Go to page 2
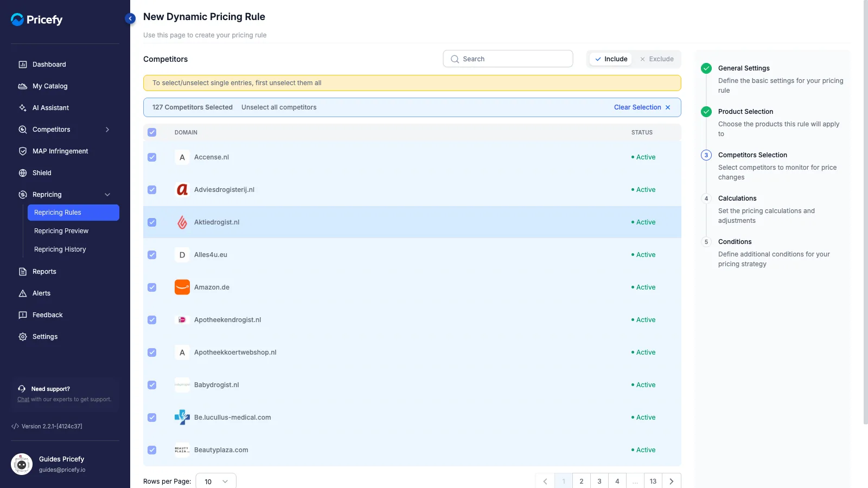Viewport: 868px width, 488px height. click(x=582, y=481)
